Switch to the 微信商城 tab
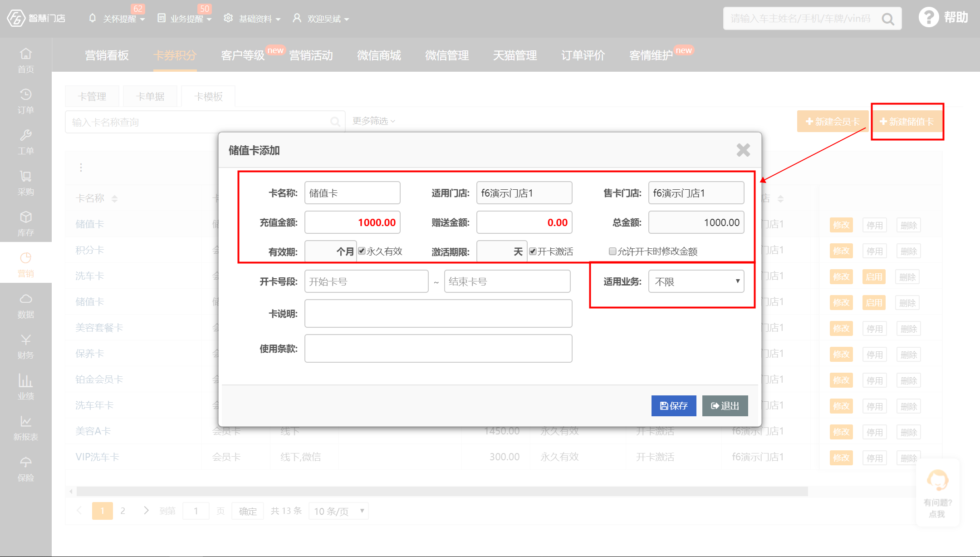 379,55
